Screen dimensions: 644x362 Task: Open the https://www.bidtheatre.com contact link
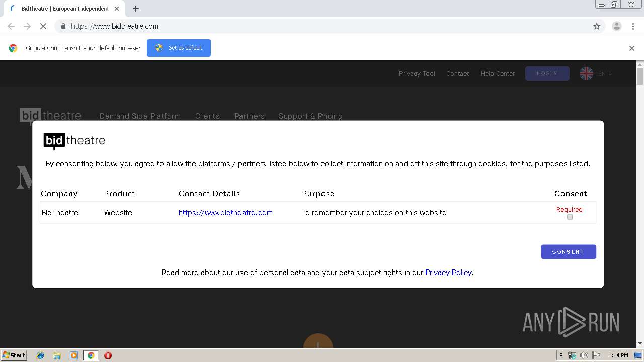click(225, 213)
